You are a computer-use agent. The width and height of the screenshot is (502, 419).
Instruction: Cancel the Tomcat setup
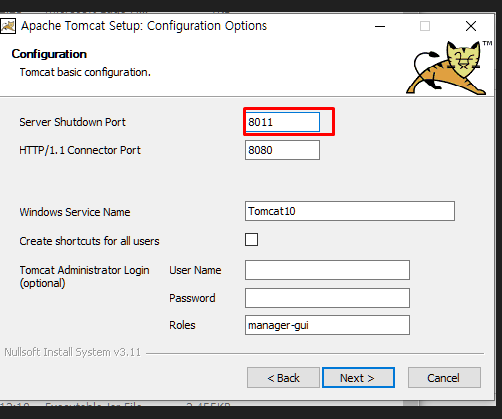444,378
